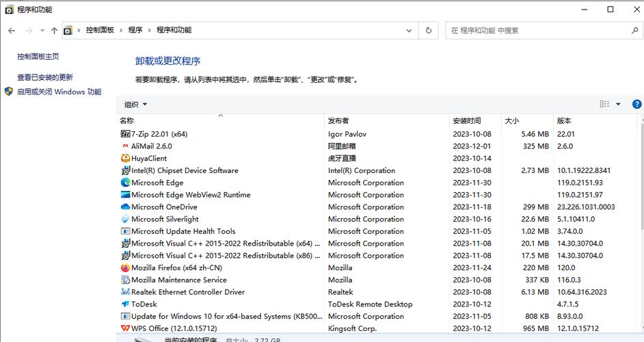
Task: Click the 7-Zip 22.01 program icon
Action: 125,134
